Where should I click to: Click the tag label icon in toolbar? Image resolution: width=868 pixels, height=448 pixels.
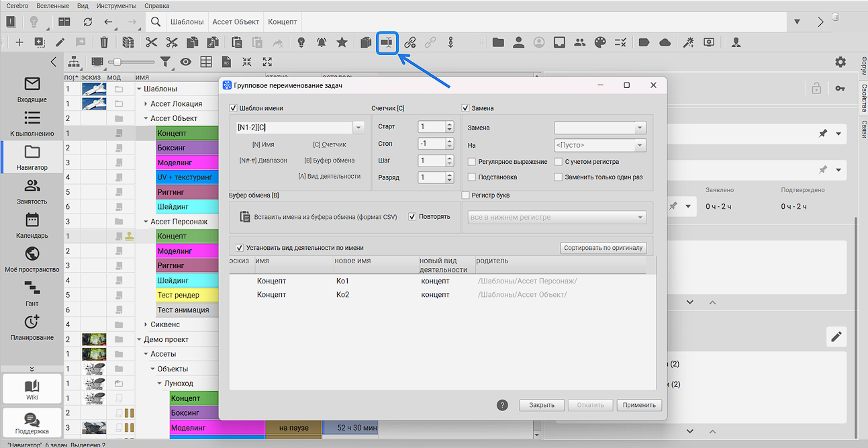coord(644,42)
